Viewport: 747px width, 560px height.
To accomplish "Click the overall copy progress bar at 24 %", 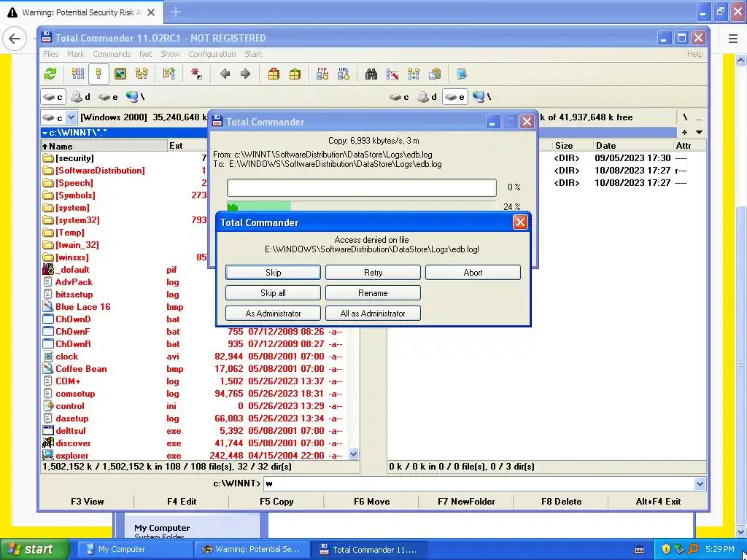I will 362,206.
